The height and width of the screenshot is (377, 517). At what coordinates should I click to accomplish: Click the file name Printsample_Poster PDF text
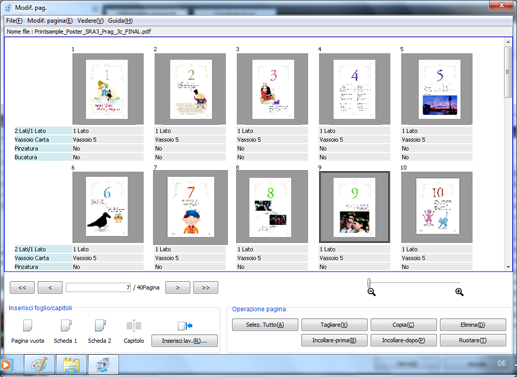pyautogui.click(x=93, y=32)
